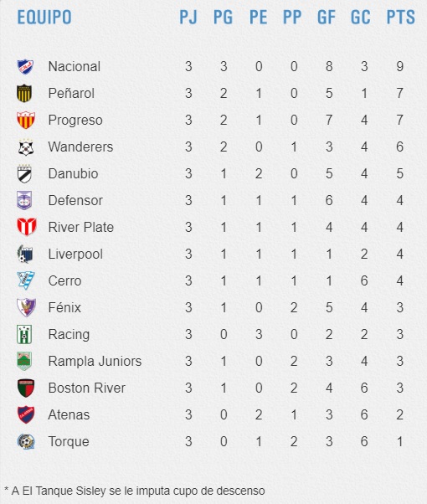Image resolution: width=427 pixels, height=504 pixels.
Task: Open the Danubio shield icon
Action: pyautogui.click(x=24, y=174)
